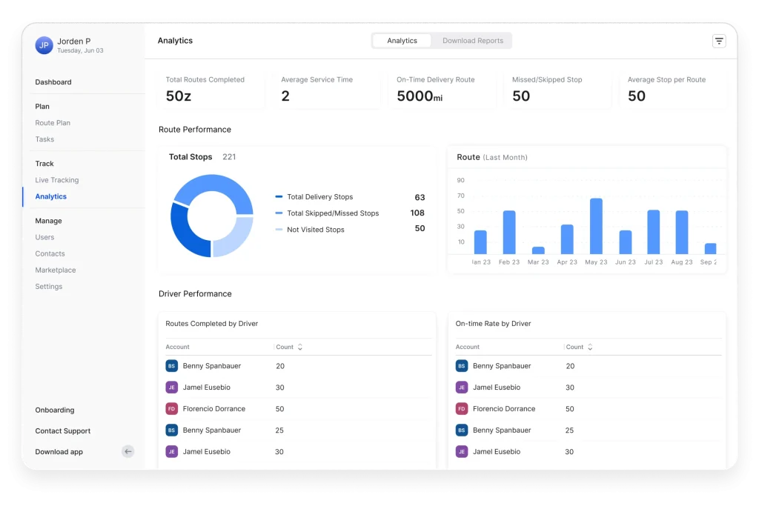Viewport: 759px width, 532px height.
Task: Click the Total Stops 221 value
Action: click(x=229, y=157)
